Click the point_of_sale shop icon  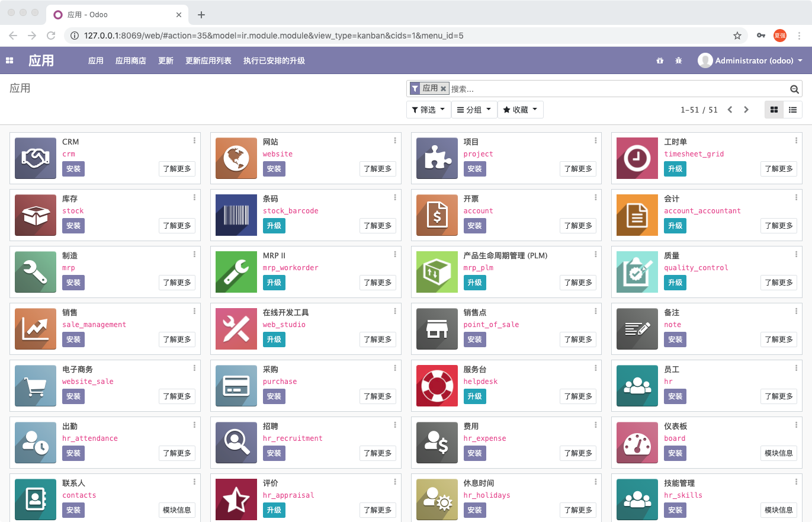click(x=437, y=329)
